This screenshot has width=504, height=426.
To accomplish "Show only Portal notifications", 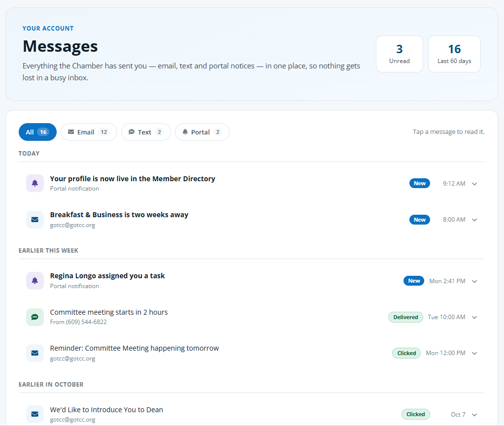I will click(x=202, y=132).
